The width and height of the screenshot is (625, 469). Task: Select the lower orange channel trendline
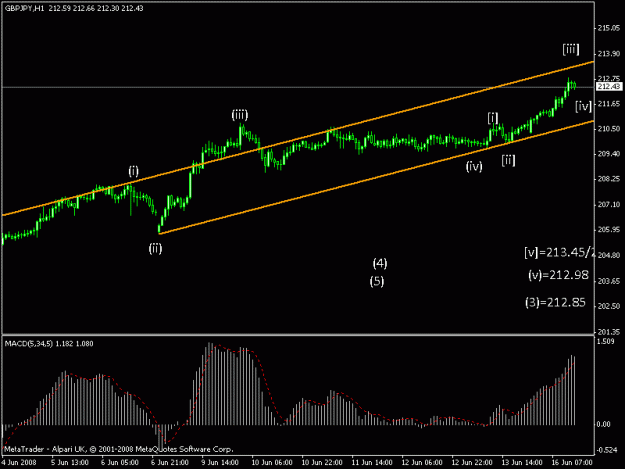pos(376,177)
